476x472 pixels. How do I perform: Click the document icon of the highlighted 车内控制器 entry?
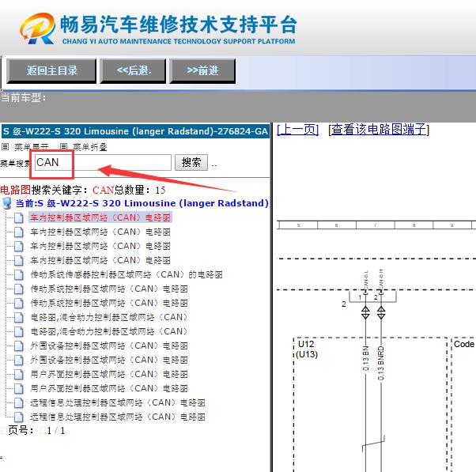pos(18,217)
